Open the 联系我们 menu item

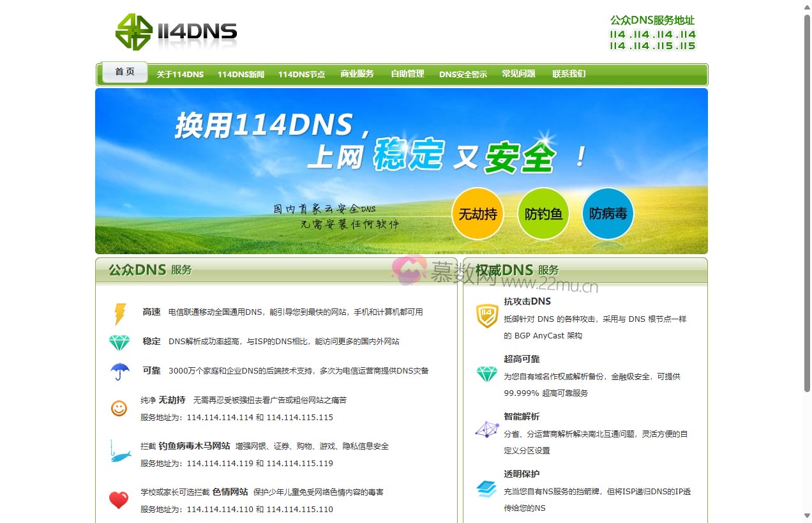[569, 74]
